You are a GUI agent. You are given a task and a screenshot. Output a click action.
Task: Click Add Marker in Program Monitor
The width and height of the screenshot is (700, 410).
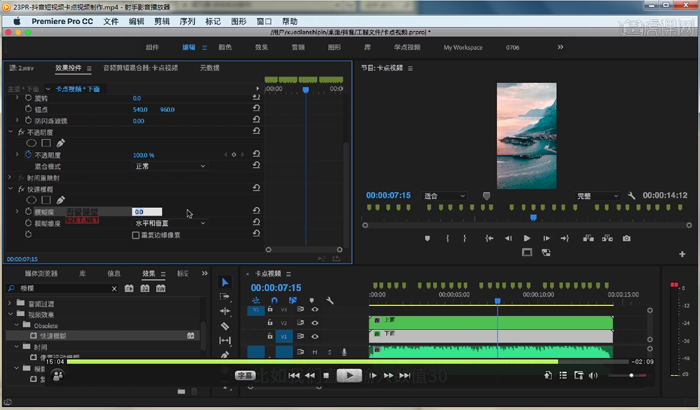tap(428, 238)
